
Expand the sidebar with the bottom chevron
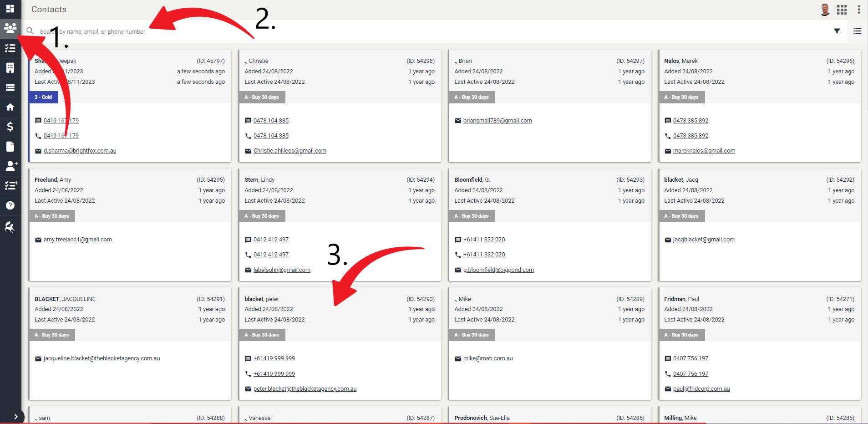pyautogui.click(x=16, y=417)
